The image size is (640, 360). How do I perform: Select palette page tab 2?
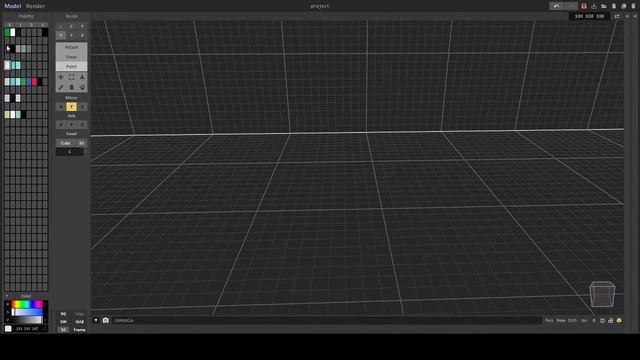31,25
